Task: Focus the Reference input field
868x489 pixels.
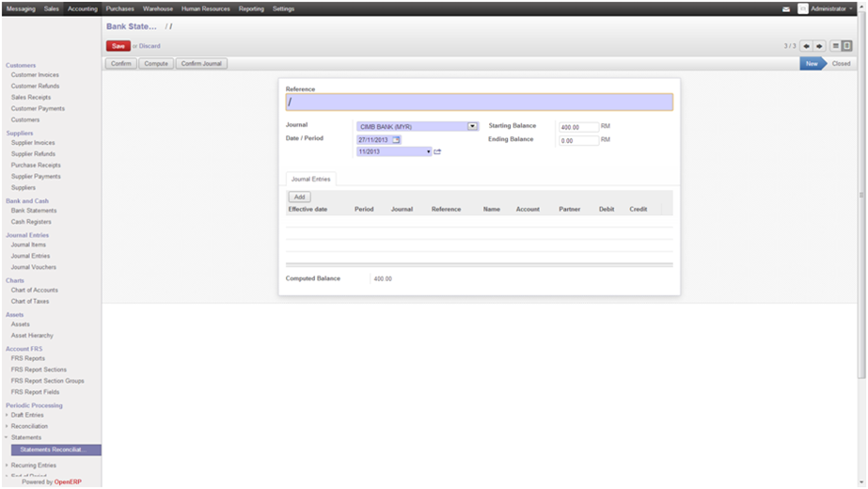Action: 480,102
